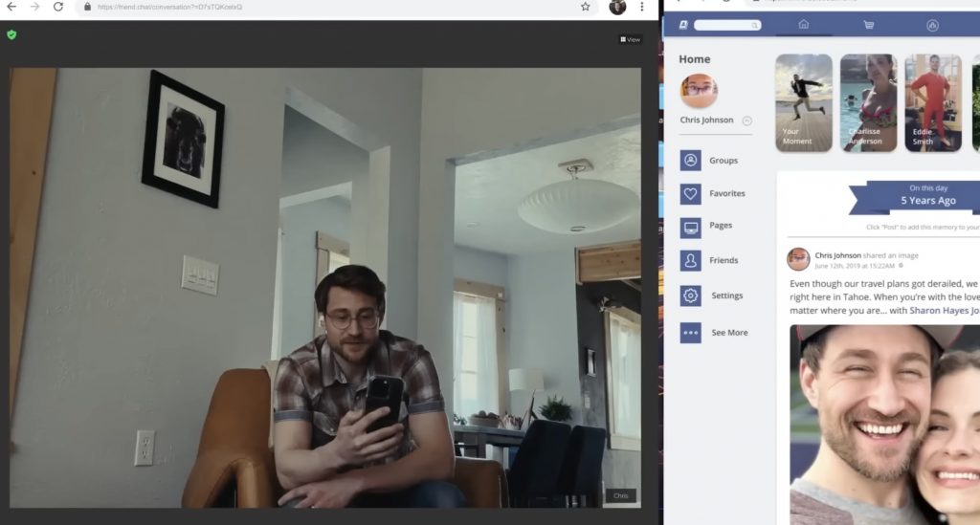Viewport: 980px width, 525px height.
Task: Open Eddie Smith's story thumbnail
Action: (x=932, y=102)
